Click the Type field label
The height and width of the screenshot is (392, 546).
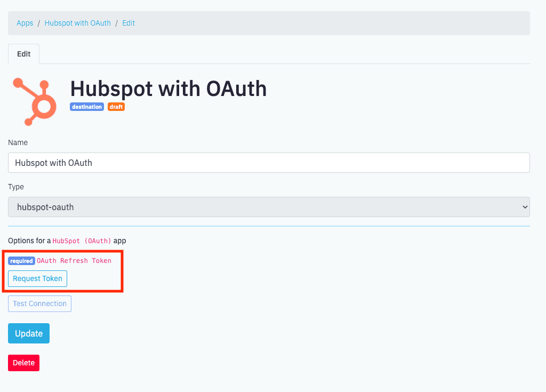16,187
